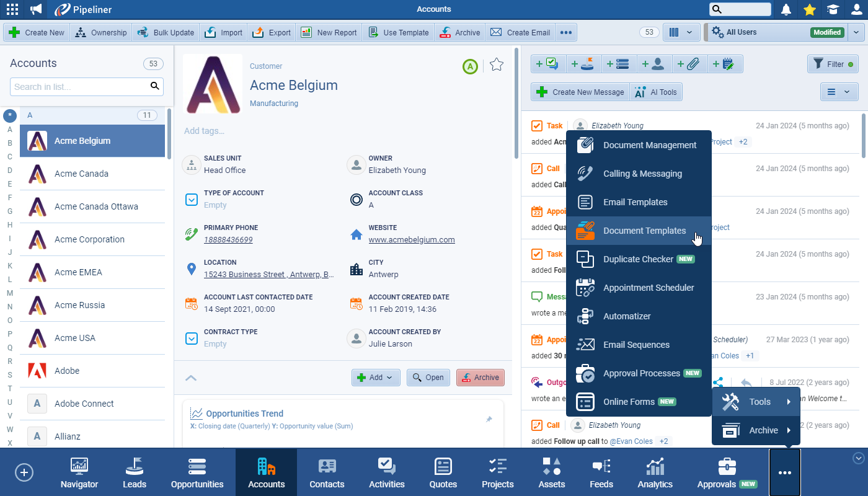Select the asterisk all-letters index filter
868x496 pixels.
coord(10,115)
